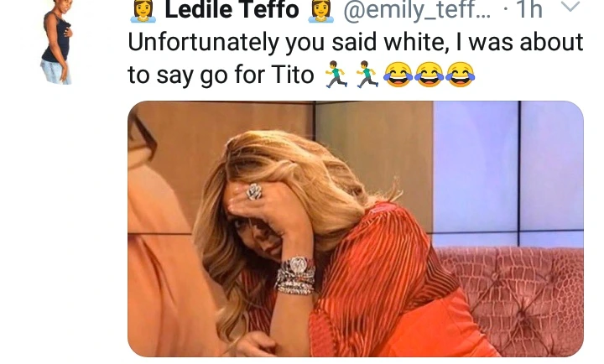Open the attached facepalm meme image
604x364 pixels.
(356, 229)
